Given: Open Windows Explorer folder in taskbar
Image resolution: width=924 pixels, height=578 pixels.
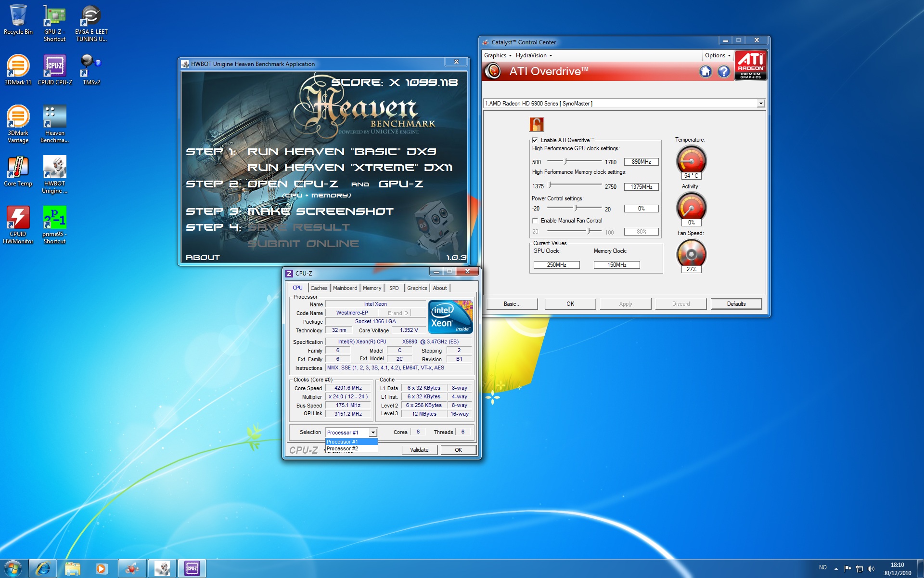Looking at the screenshot, I should (72, 568).
